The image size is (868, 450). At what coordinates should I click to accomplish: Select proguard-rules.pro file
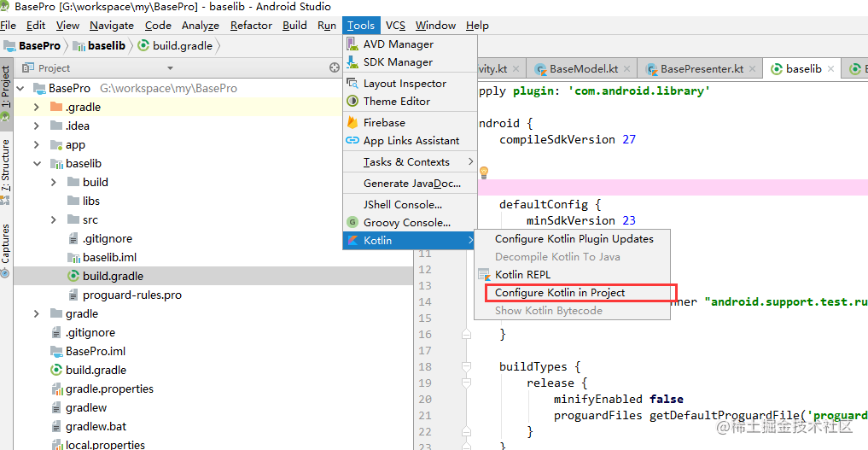coord(125,295)
